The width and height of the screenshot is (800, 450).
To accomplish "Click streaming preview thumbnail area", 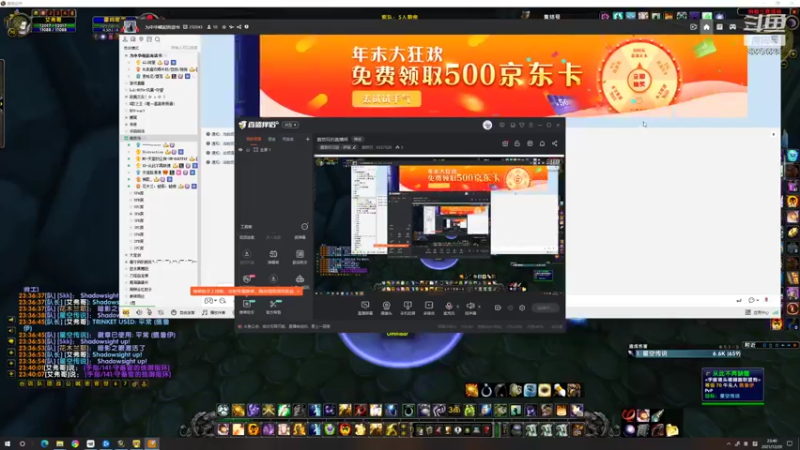I will pos(439,226).
